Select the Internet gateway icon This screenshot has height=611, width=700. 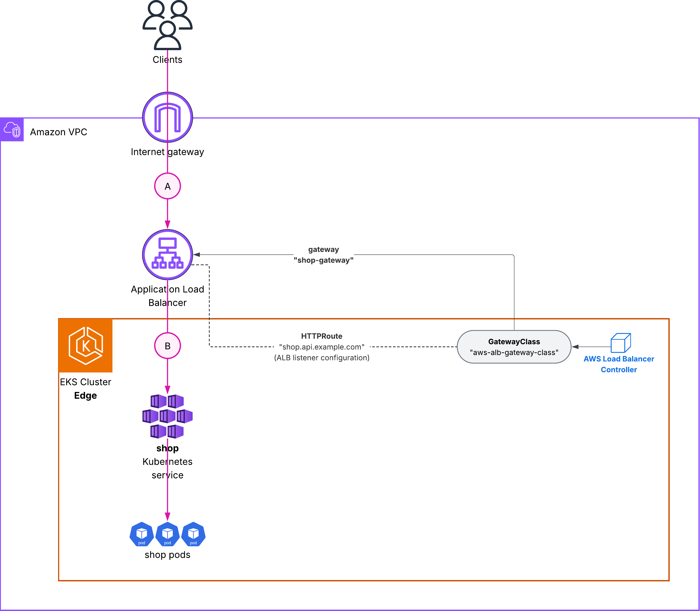[x=167, y=117]
